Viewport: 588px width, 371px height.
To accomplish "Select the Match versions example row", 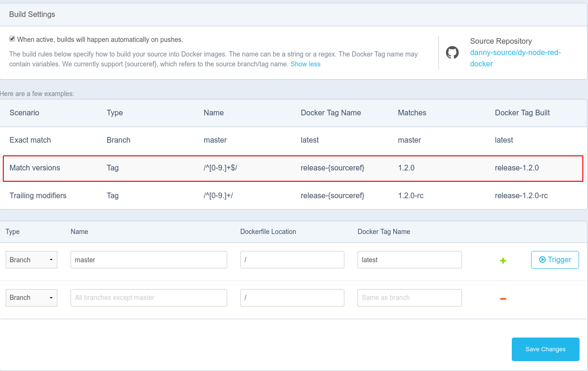I will pyautogui.click(x=293, y=168).
